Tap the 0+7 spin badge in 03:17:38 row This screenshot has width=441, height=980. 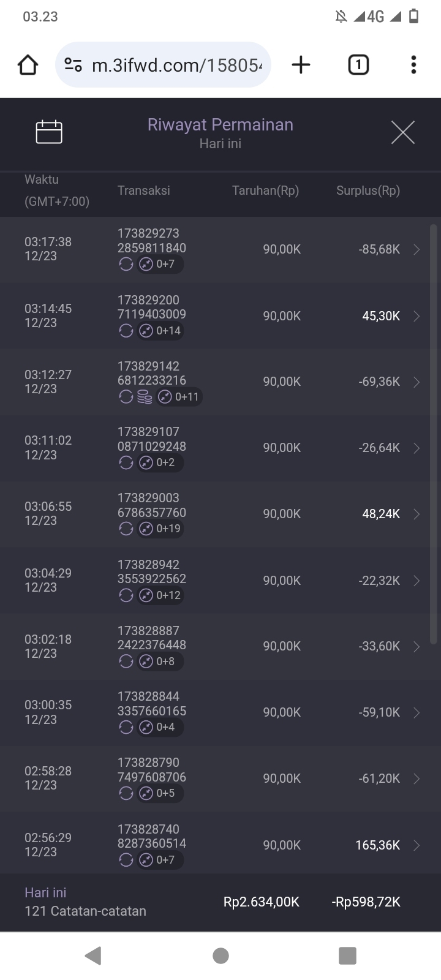pos(159,265)
